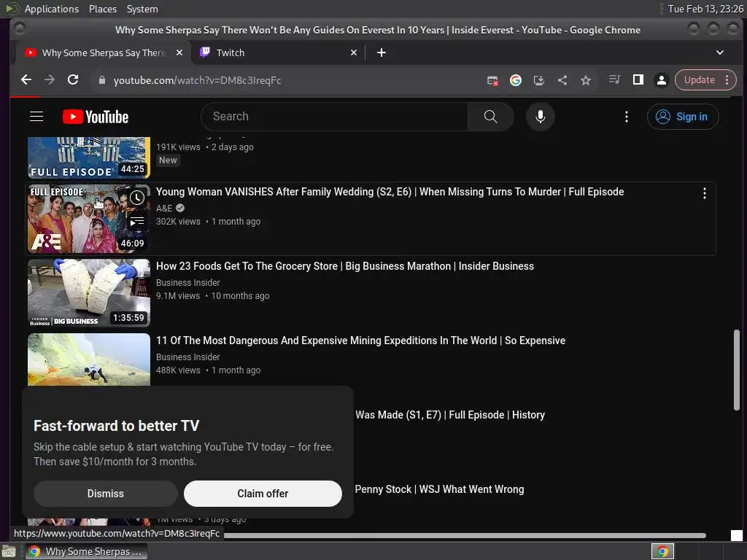Open options for Young Woman VANISHES video
The height and width of the screenshot is (560, 747).
pyautogui.click(x=704, y=193)
